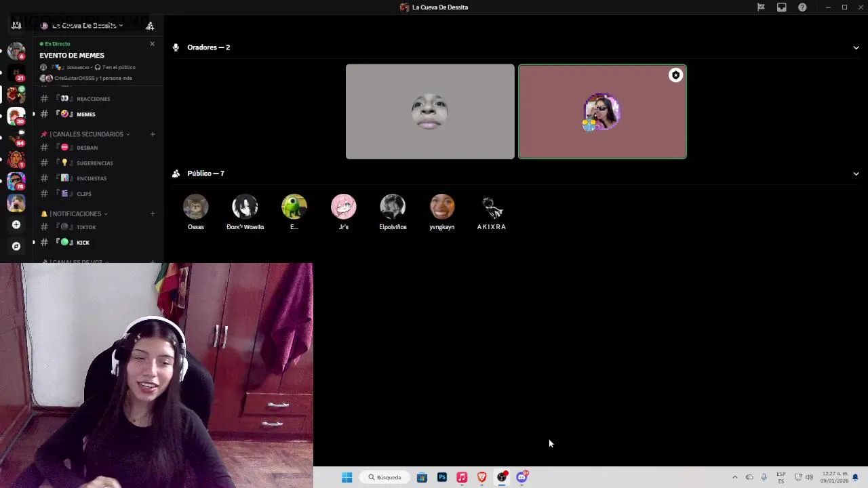Open Microsoft Store from taskbar
The height and width of the screenshot is (488, 868).
pos(422,477)
